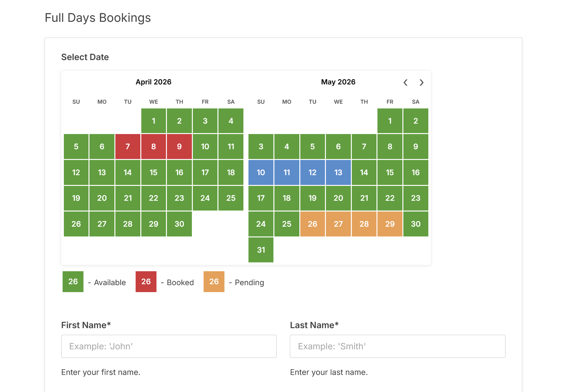
Task: Select April 18 on the calendar
Action: (x=231, y=172)
